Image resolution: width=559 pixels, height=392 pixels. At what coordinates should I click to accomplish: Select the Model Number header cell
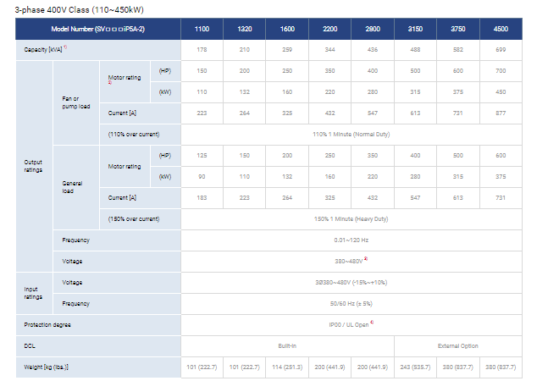(98, 29)
